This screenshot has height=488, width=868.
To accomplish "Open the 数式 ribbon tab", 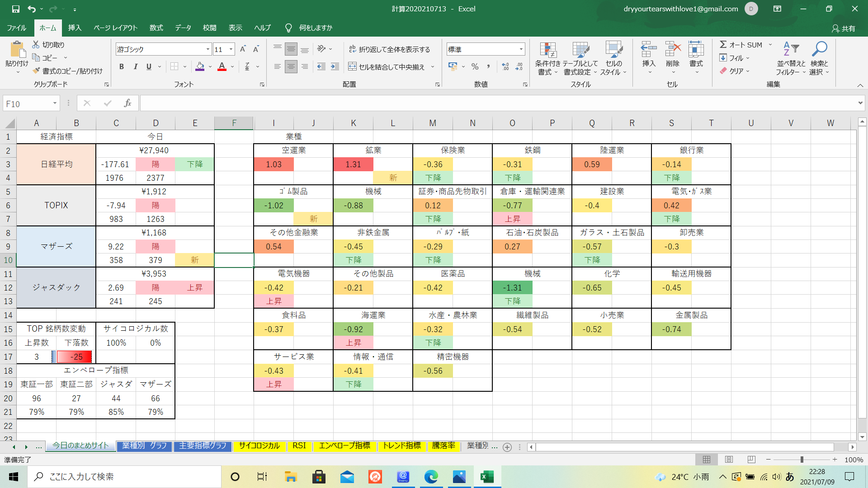I will pos(156,28).
